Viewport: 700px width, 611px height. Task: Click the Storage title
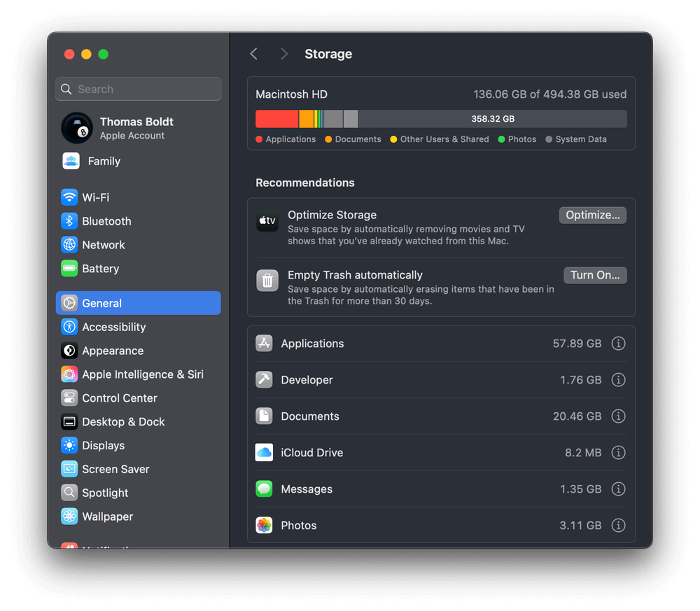pyautogui.click(x=328, y=54)
